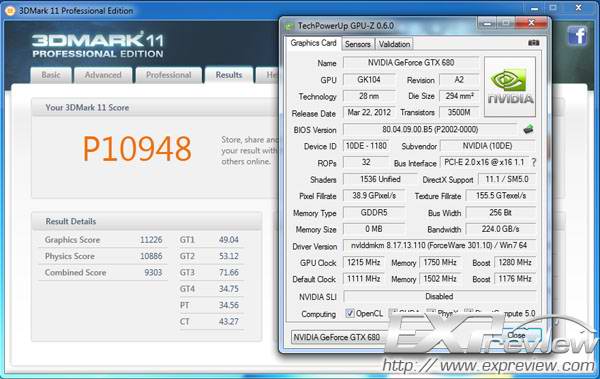This screenshot has width=600, height=379.
Task: Click the Graphics Score value 11226
Action: click(x=151, y=240)
